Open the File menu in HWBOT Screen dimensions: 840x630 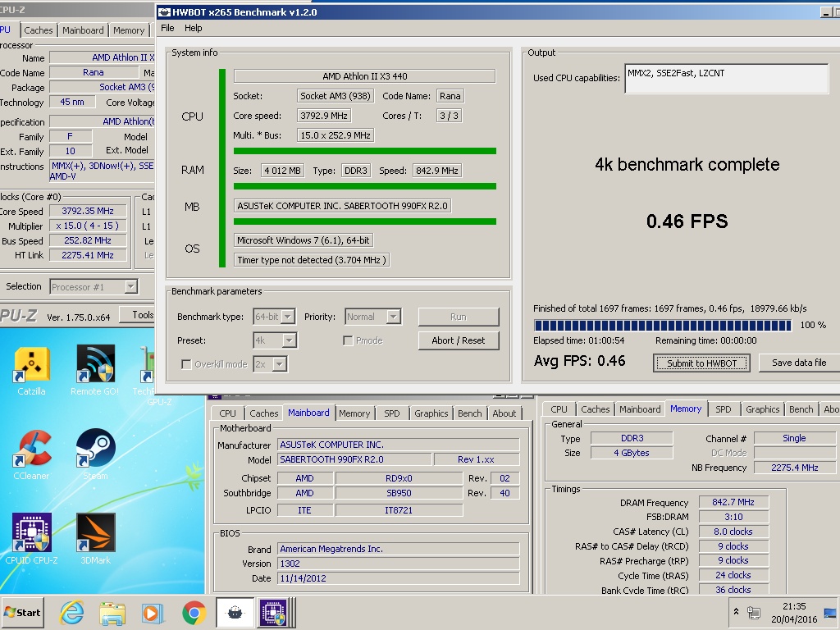pos(167,28)
